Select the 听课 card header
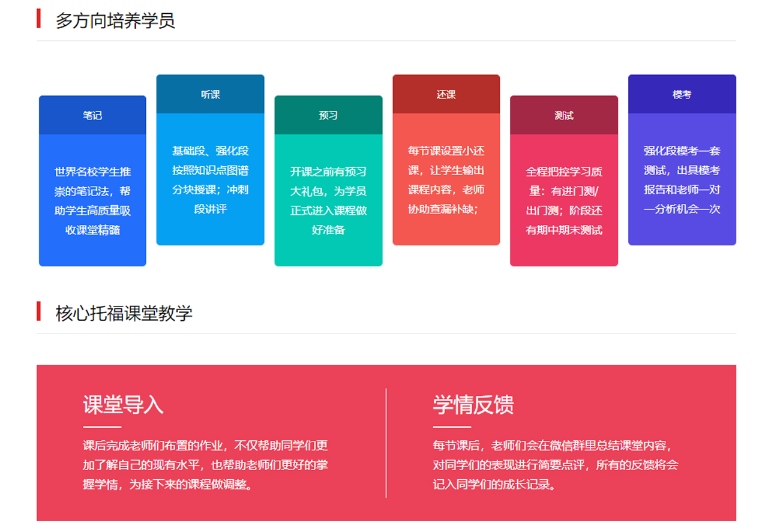This screenshot has width=768, height=532. 211,94
